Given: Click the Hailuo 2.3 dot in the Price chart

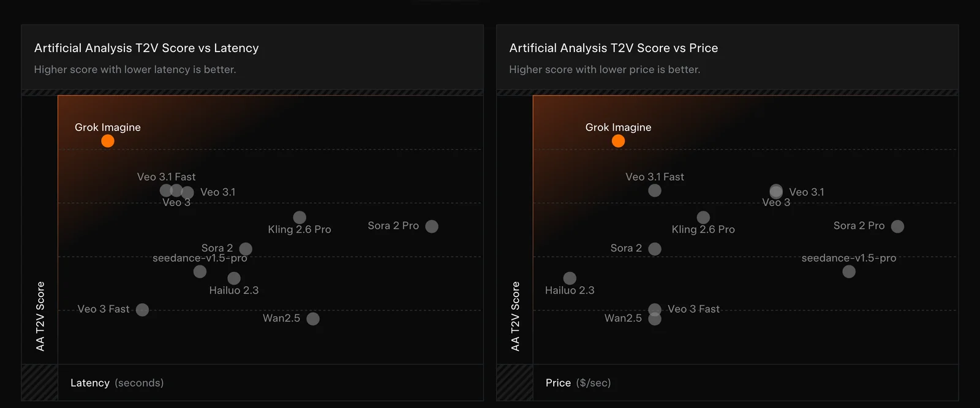Looking at the screenshot, I should tap(570, 279).
